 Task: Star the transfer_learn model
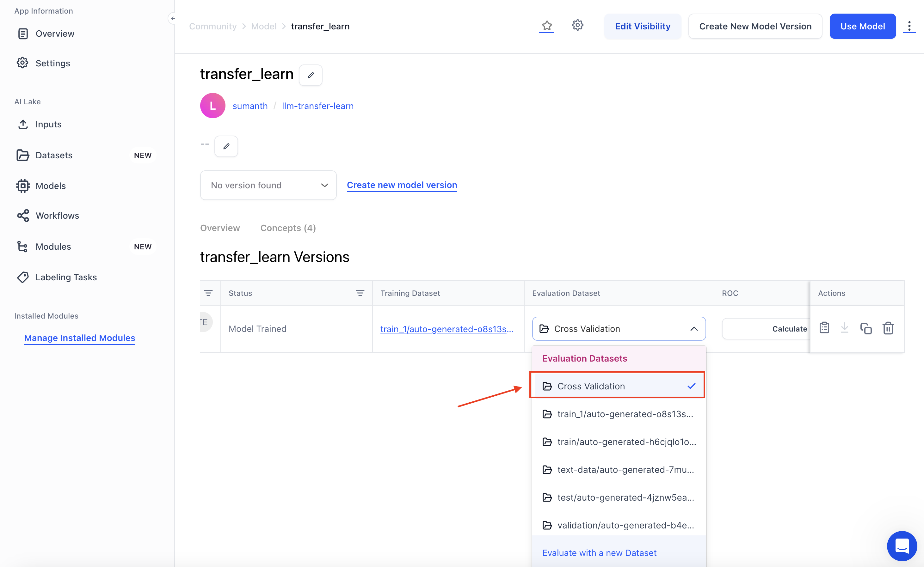547,26
